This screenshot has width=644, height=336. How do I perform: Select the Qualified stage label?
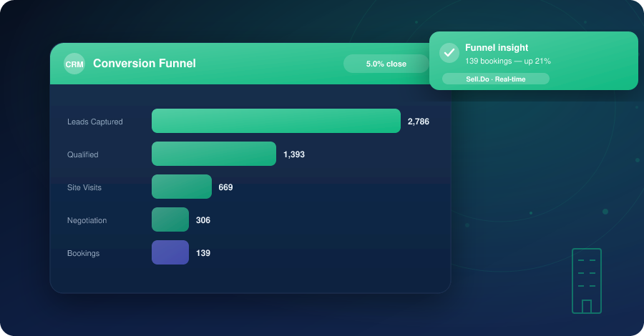[82, 154]
